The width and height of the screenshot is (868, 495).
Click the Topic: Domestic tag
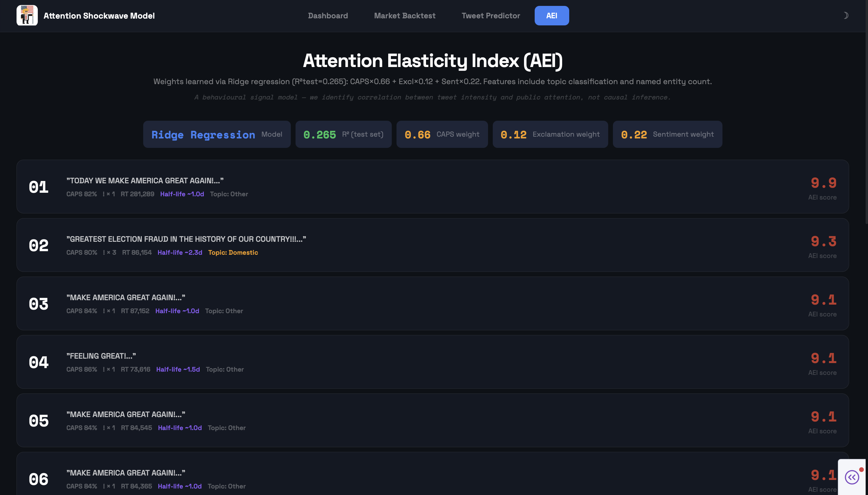[233, 253]
